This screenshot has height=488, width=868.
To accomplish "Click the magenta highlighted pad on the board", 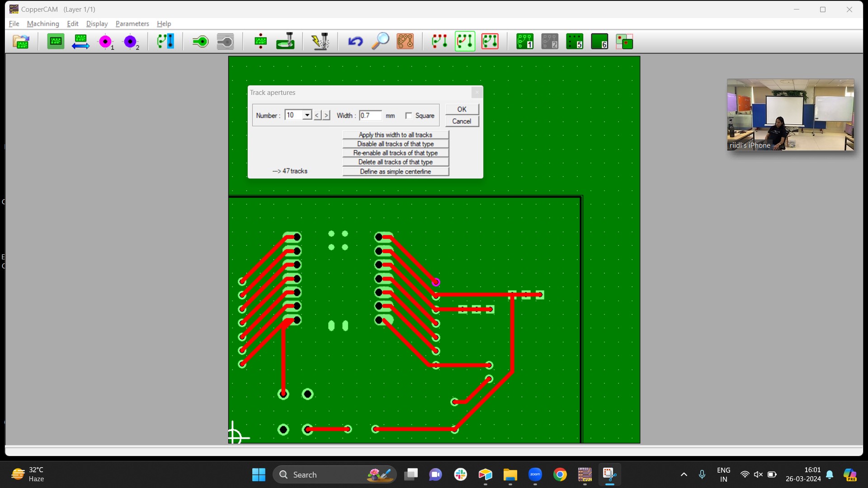I will (436, 282).
